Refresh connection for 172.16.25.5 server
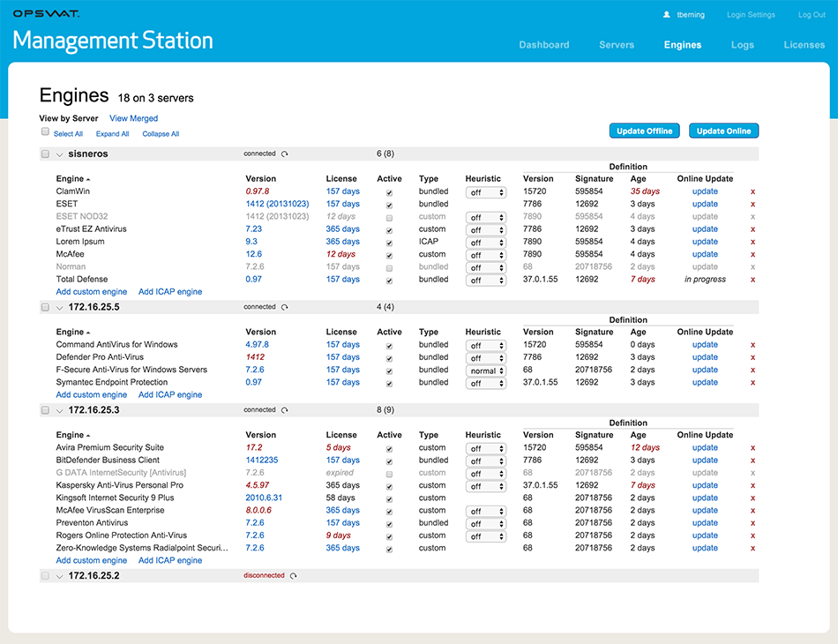This screenshot has width=838, height=644. pos(285,307)
